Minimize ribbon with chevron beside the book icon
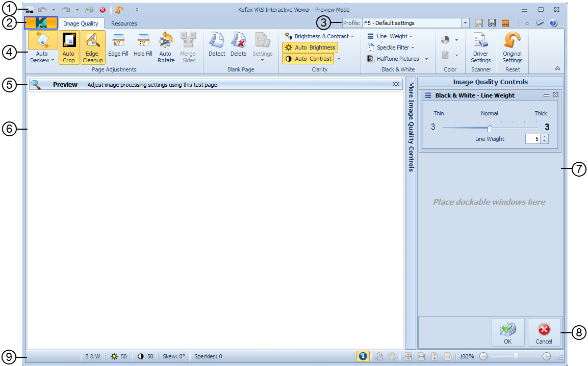The width and height of the screenshot is (588, 366). click(x=527, y=23)
